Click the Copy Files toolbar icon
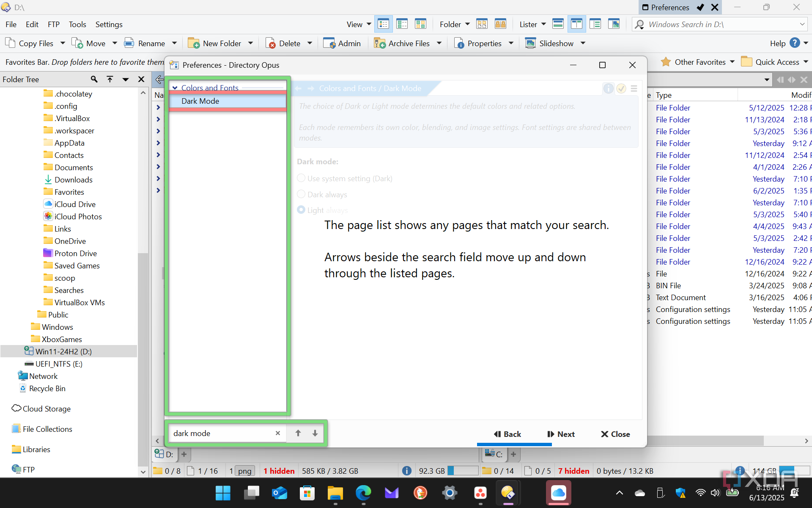 pos(10,43)
